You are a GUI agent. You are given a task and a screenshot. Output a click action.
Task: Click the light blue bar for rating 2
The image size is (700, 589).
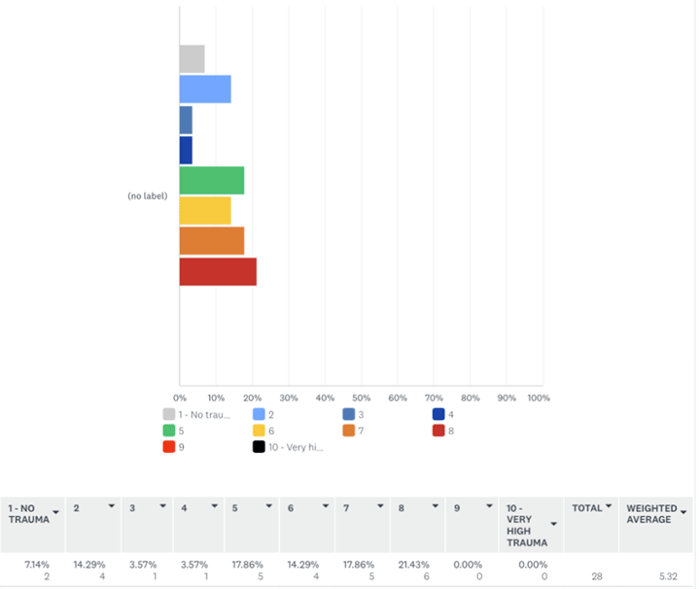click(x=205, y=89)
